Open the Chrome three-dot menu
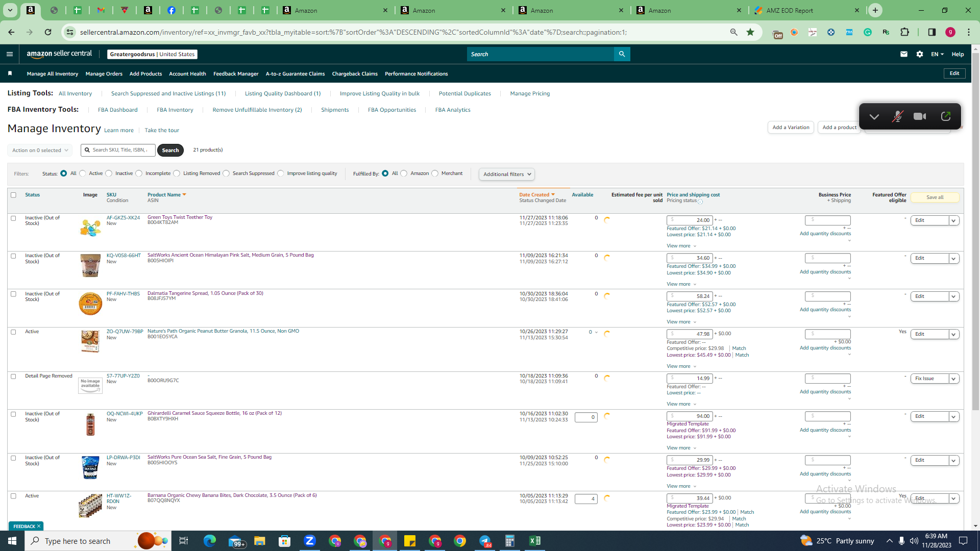Screen dimensions: 980x551 click(x=969, y=32)
